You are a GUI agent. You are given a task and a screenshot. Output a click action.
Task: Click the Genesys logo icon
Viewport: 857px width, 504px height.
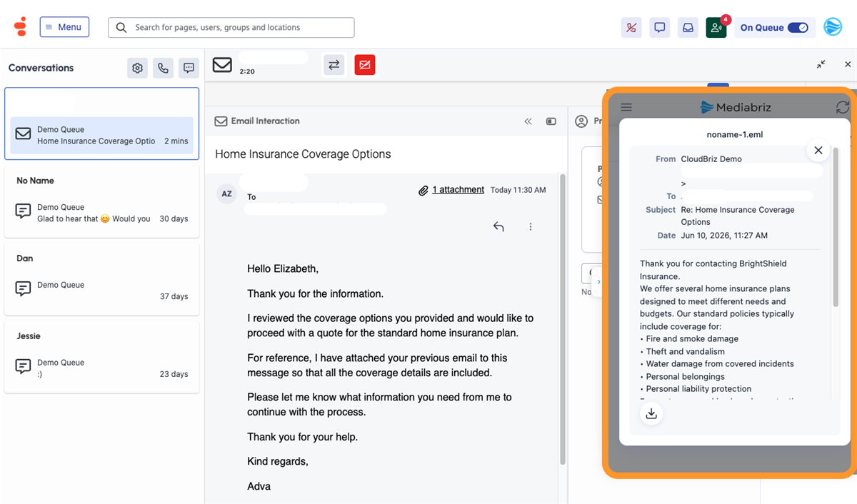coord(20,27)
